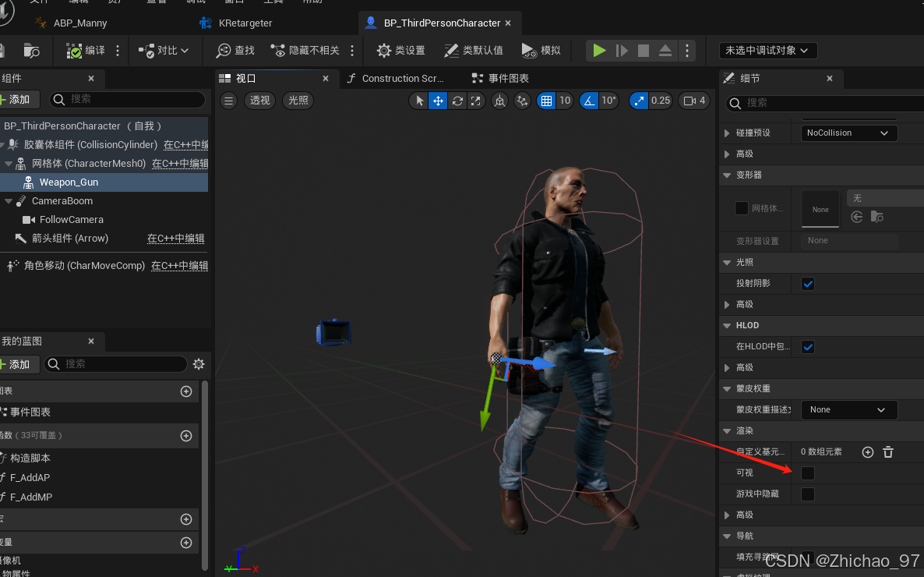
Task: Open the debug object (未选中调试对象) dropdown
Action: [768, 51]
